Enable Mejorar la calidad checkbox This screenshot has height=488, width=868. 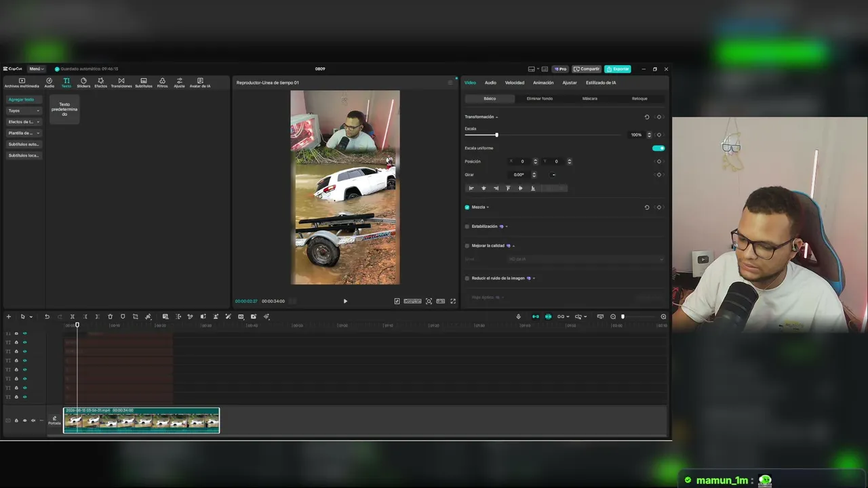467,245
